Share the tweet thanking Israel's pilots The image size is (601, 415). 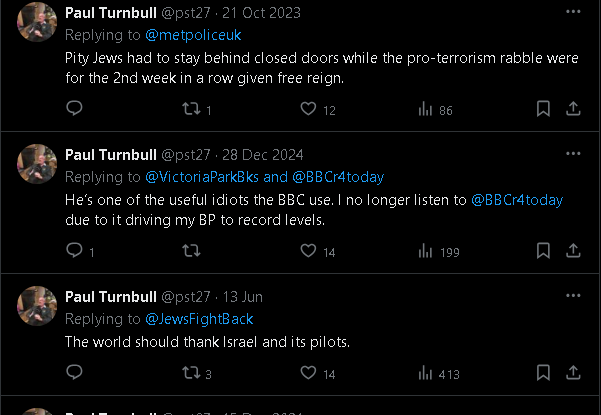click(x=574, y=373)
